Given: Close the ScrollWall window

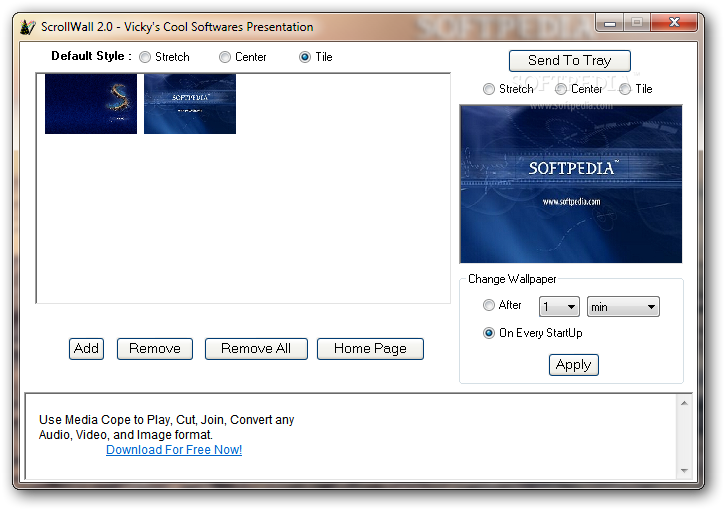Looking at the screenshot, I should coord(674,22).
